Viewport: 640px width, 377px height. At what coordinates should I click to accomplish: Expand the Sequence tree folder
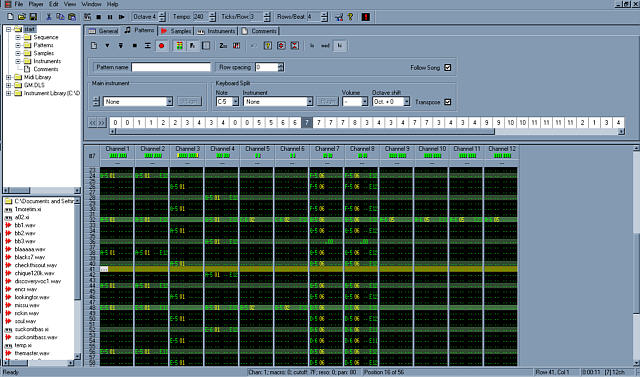[x=18, y=37]
